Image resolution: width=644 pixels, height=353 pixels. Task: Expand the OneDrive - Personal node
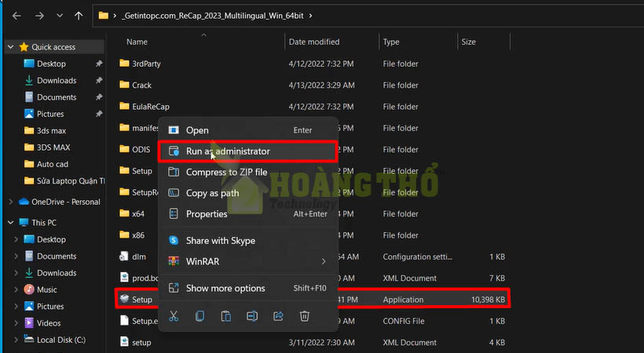click(x=11, y=202)
